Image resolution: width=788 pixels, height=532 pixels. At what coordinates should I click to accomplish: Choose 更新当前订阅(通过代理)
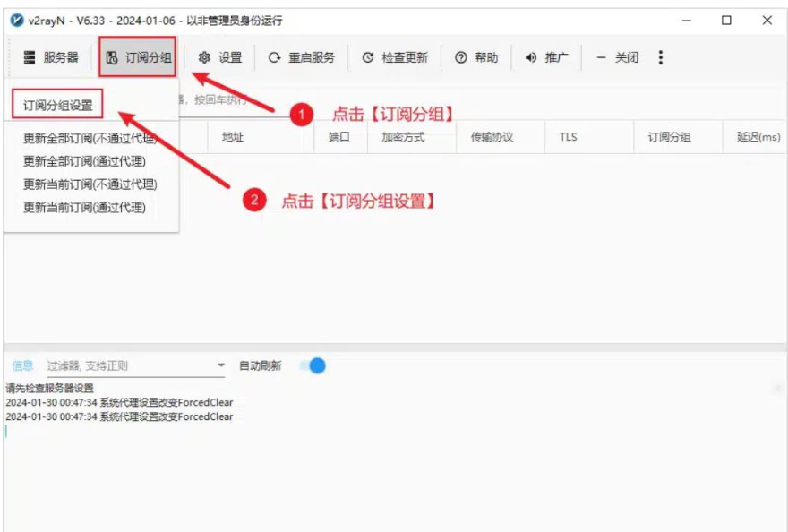[84, 207]
